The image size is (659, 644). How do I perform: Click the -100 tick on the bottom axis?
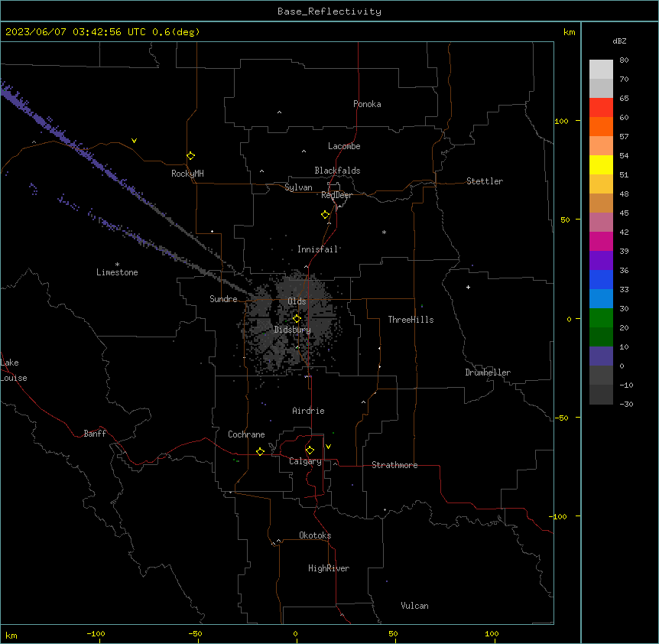pyautogui.click(x=96, y=633)
